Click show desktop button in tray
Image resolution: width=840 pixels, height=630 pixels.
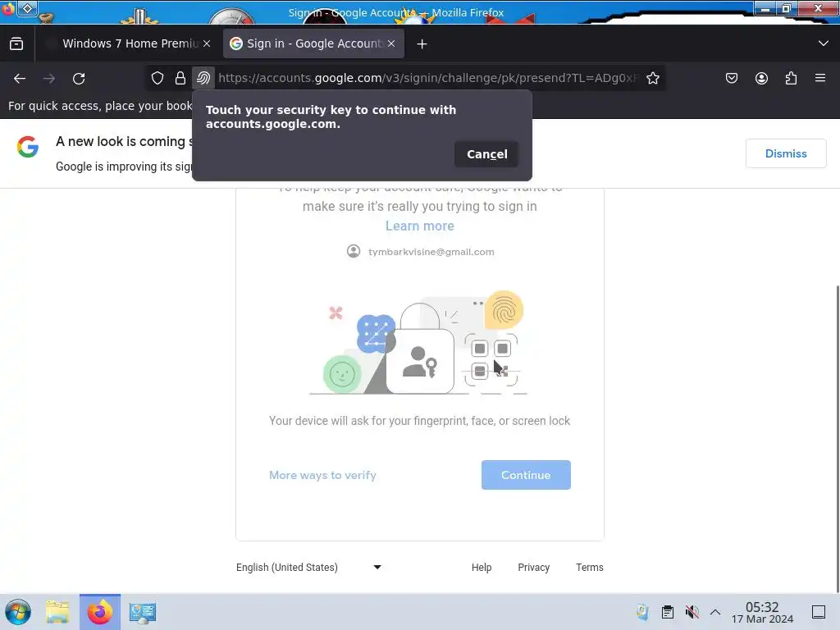coord(819,612)
